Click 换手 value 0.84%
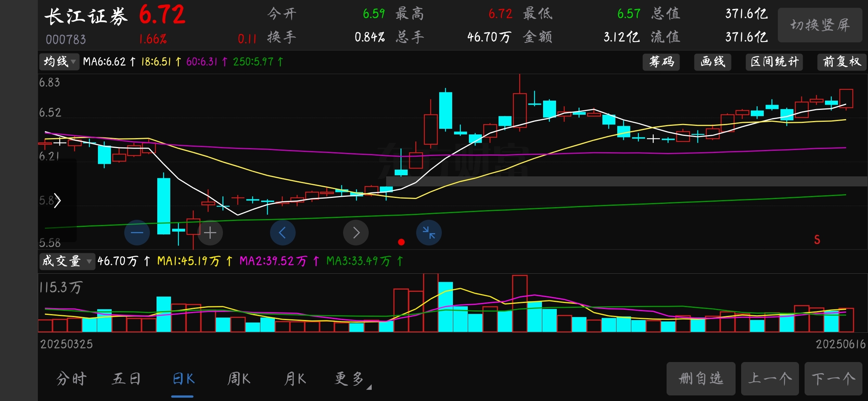Viewport: 868px width, 401px height. click(x=369, y=37)
